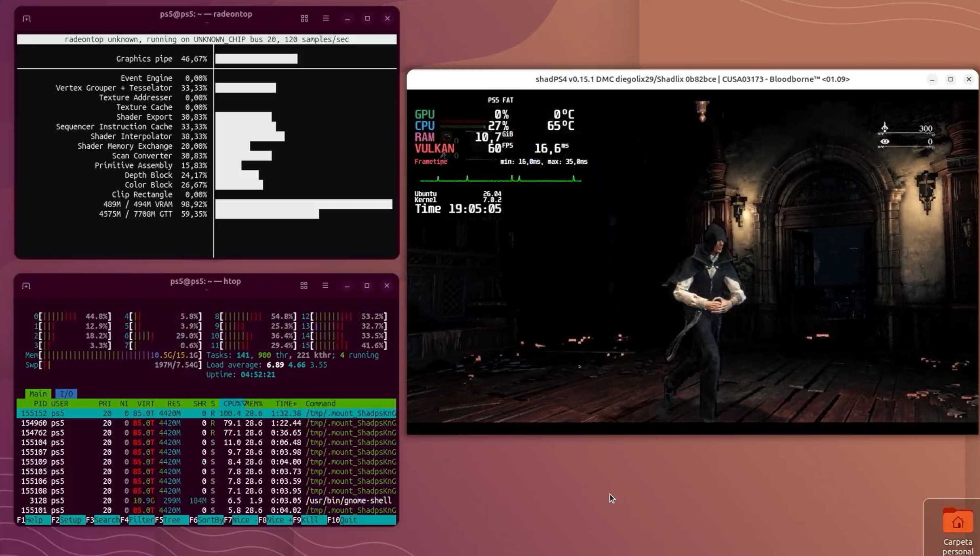Click the RES column header in htop
This screenshot has width=980, height=556.
[x=174, y=403]
